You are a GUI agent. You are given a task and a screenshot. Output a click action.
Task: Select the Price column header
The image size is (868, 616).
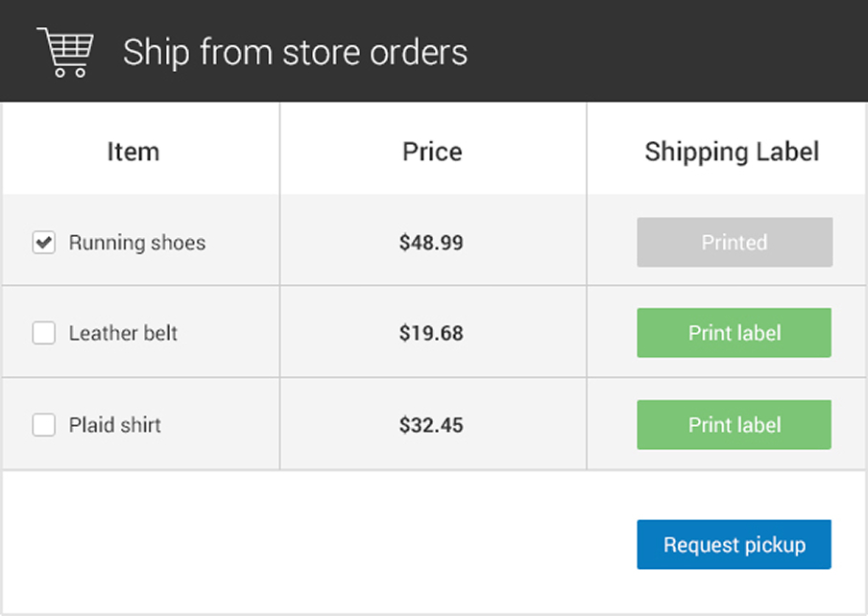(432, 151)
